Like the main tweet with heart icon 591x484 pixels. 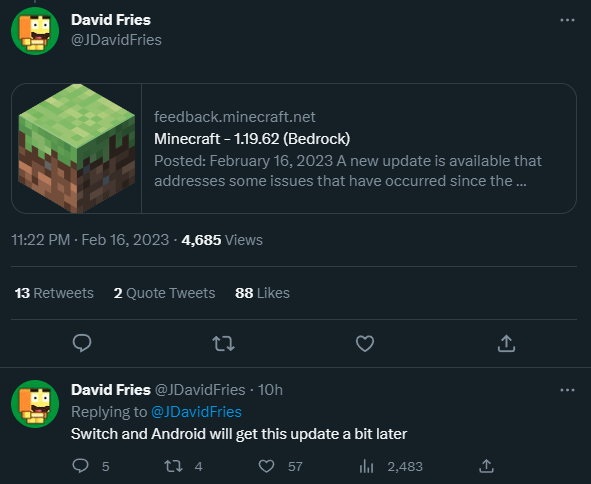[365, 343]
